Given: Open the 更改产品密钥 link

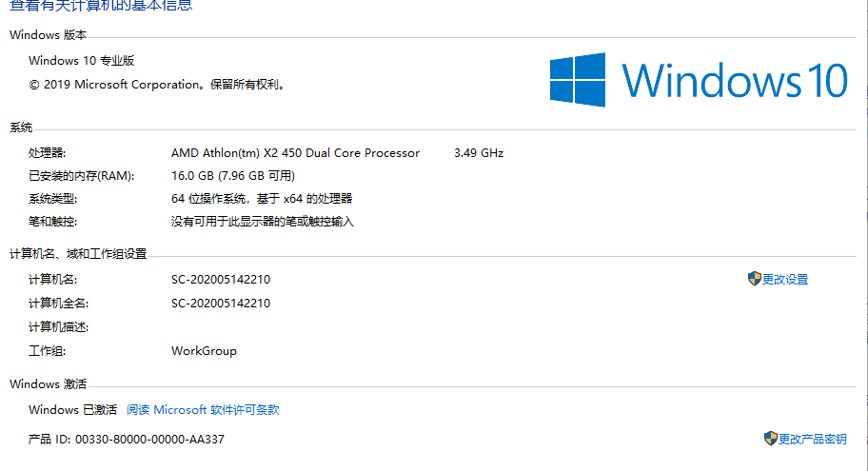Looking at the screenshot, I should (x=812, y=439).
